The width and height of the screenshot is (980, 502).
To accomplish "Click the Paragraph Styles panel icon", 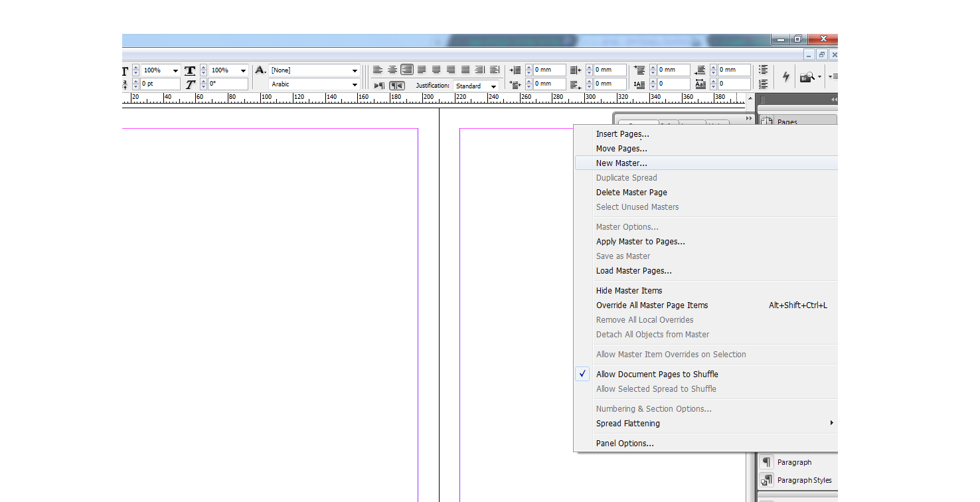I will point(767,480).
